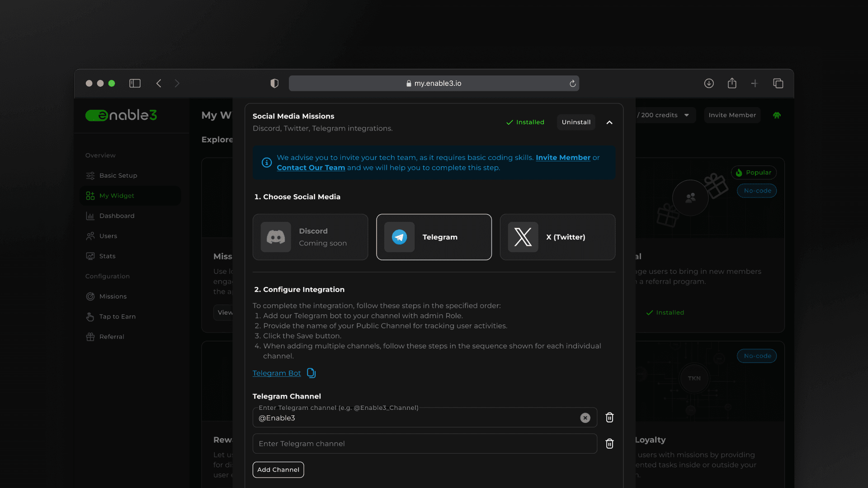Open browser downloads icon
Viewport: 868px width, 488px height.
point(709,84)
